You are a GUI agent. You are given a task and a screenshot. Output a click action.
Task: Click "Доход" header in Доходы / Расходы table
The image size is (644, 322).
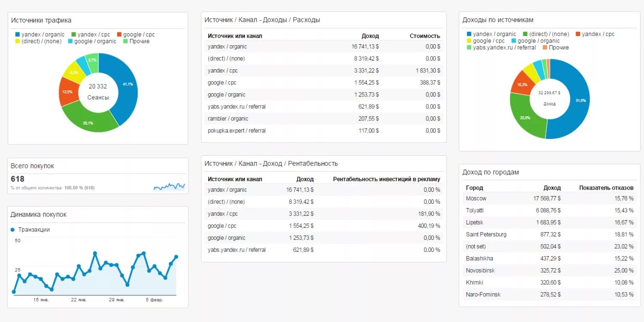click(x=370, y=36)
